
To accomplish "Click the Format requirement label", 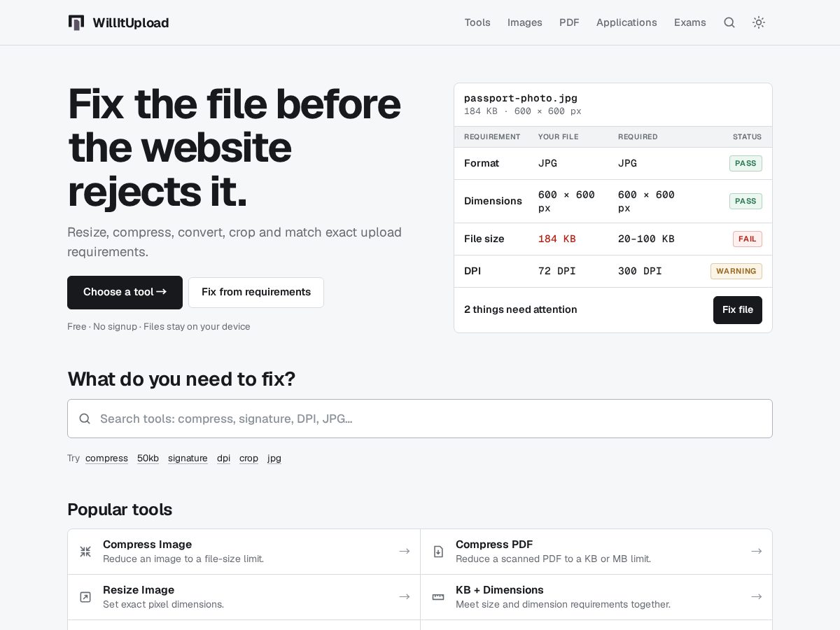I will pos(482,163).
